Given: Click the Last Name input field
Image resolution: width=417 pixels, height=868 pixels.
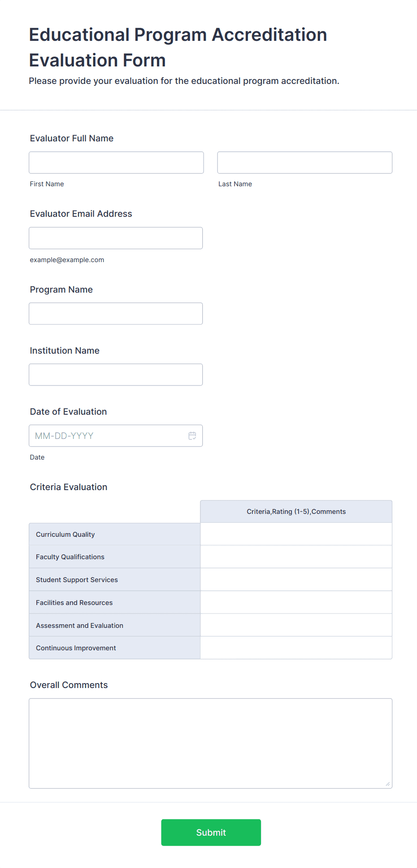Looking at the screenshot, I should coord(304,162).
